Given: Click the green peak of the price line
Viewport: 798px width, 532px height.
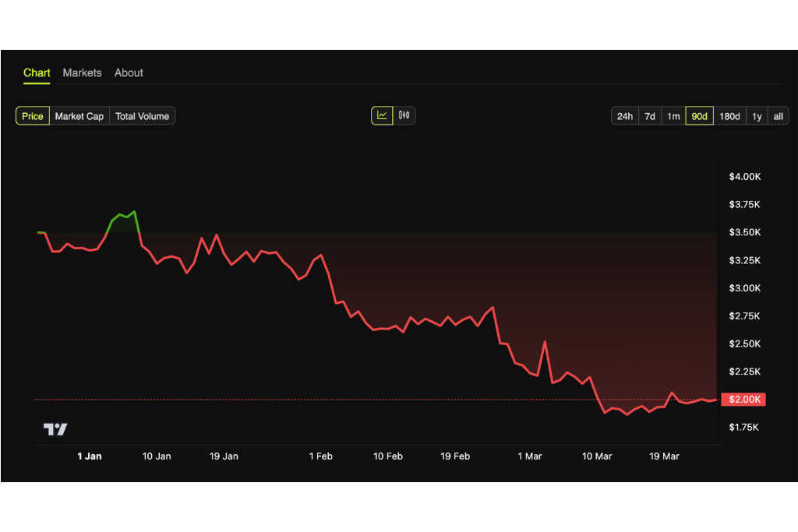Looking at the screenshot, I should click(x=134, y=211).
